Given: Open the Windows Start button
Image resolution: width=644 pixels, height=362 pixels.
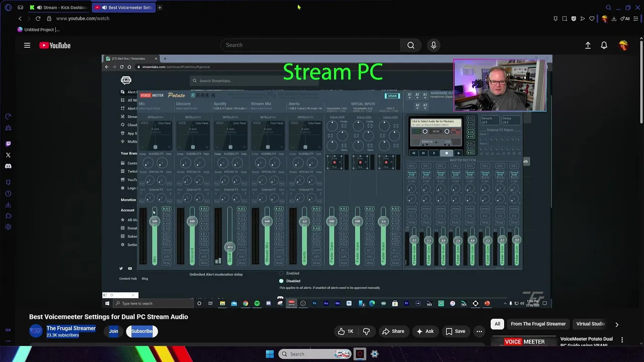Looking at the screenshot, I should 270,354.
